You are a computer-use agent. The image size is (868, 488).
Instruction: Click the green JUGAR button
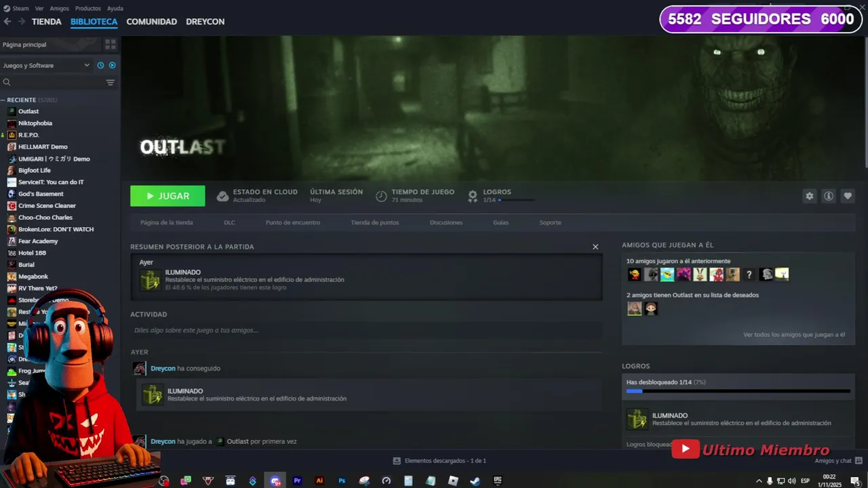[x=167, y=196]
